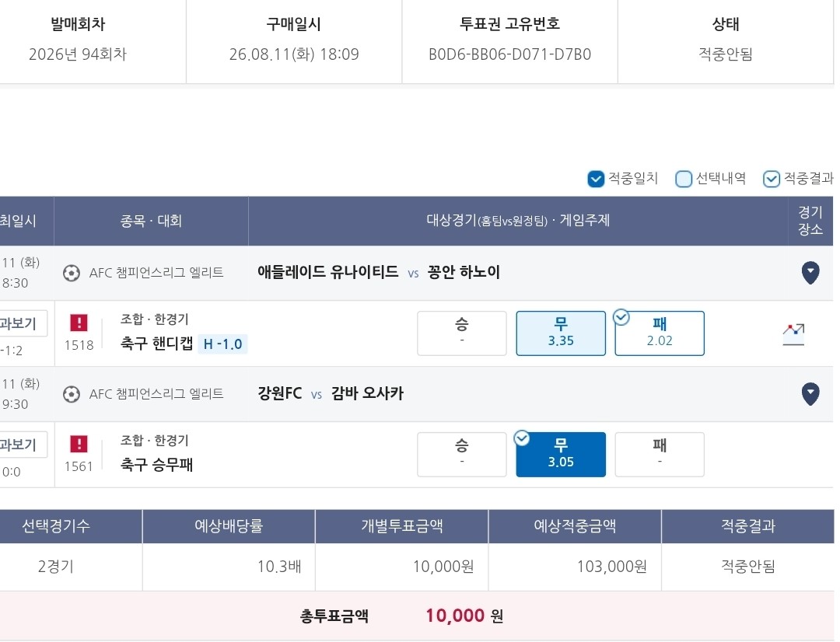Click 패 option for game 1561
This screenshot has width=840, height=642.
[x=660, y=455]
